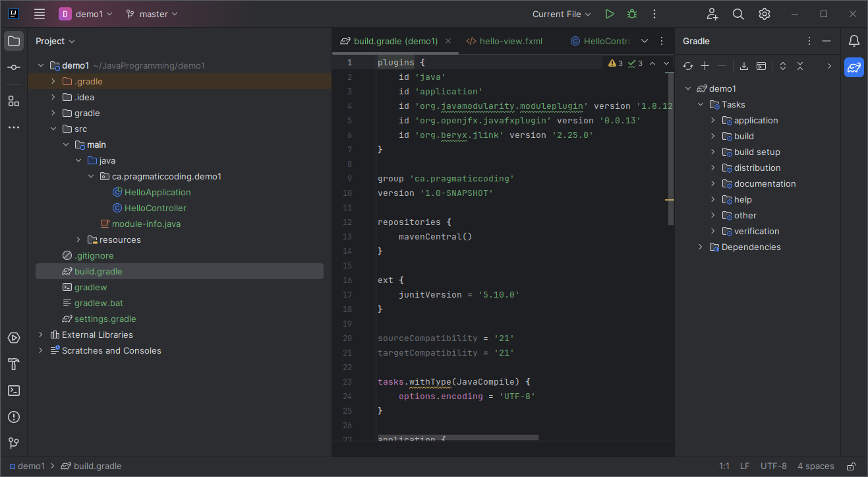The image size is (868, 477).
Task: Open HelloApplication class in project tree
Action: pyautogui.click(x=158, y=192)
